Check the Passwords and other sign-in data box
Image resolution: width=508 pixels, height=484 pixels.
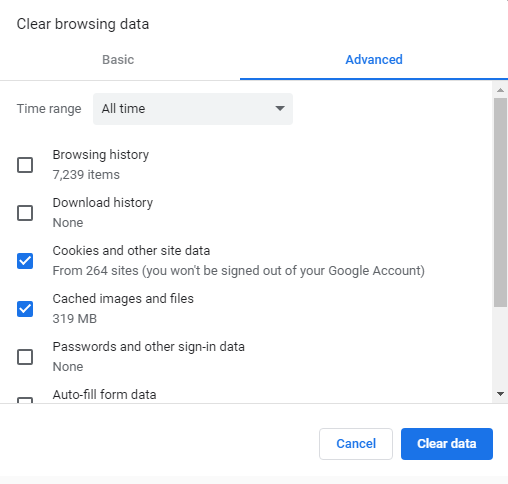coord(25,357)
